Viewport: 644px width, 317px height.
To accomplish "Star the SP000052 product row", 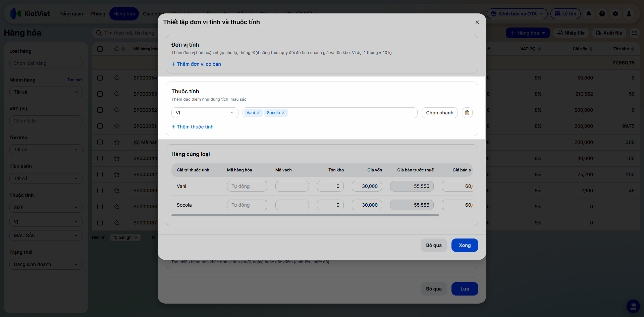I will 117,110.
